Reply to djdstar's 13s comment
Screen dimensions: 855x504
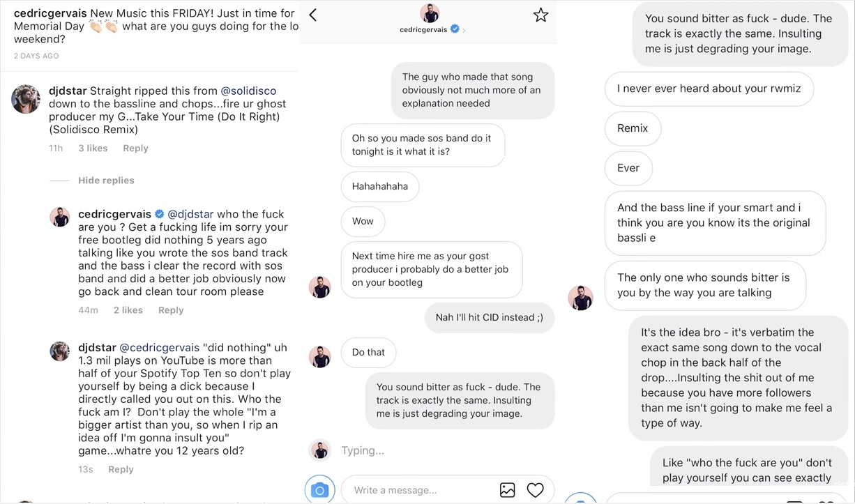121,470
